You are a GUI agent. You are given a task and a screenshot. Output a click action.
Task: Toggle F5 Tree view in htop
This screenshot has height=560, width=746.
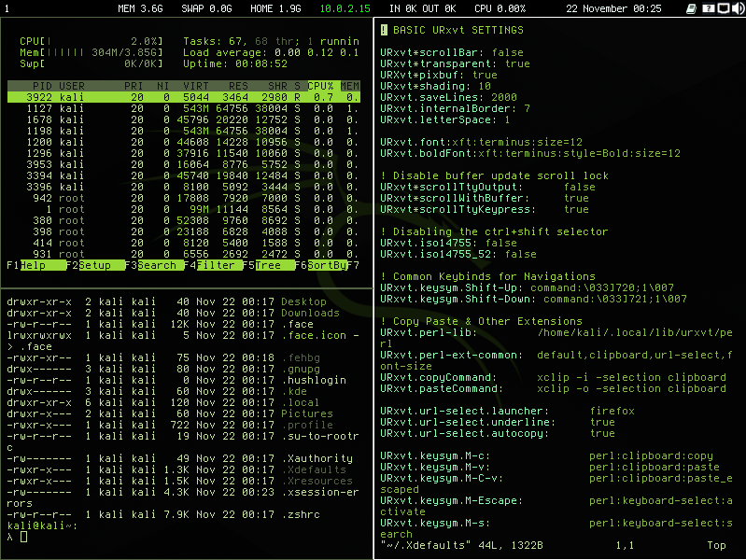click(272, 265)
